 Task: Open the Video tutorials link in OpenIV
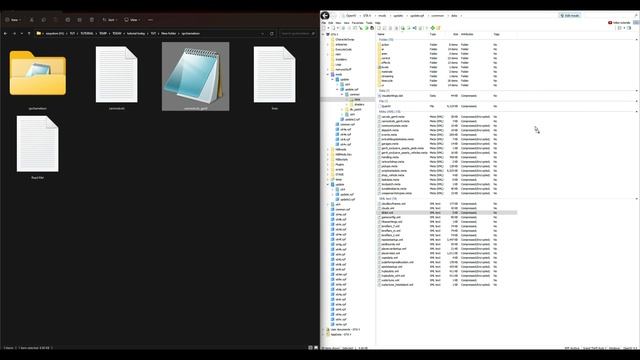619,23
